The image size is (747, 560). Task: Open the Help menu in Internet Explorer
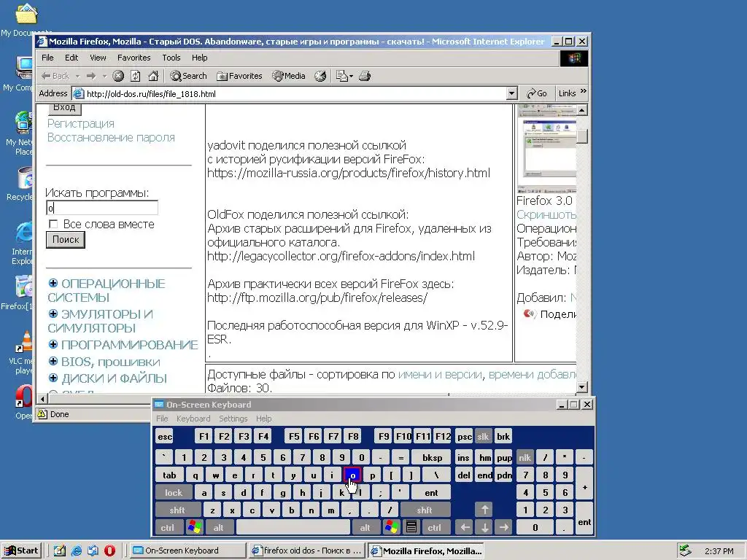[200, 58]
